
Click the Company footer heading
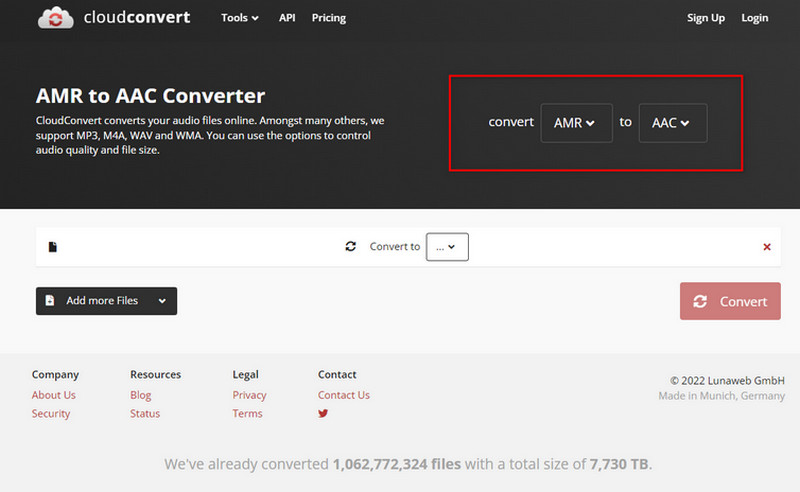click(55, 375)
